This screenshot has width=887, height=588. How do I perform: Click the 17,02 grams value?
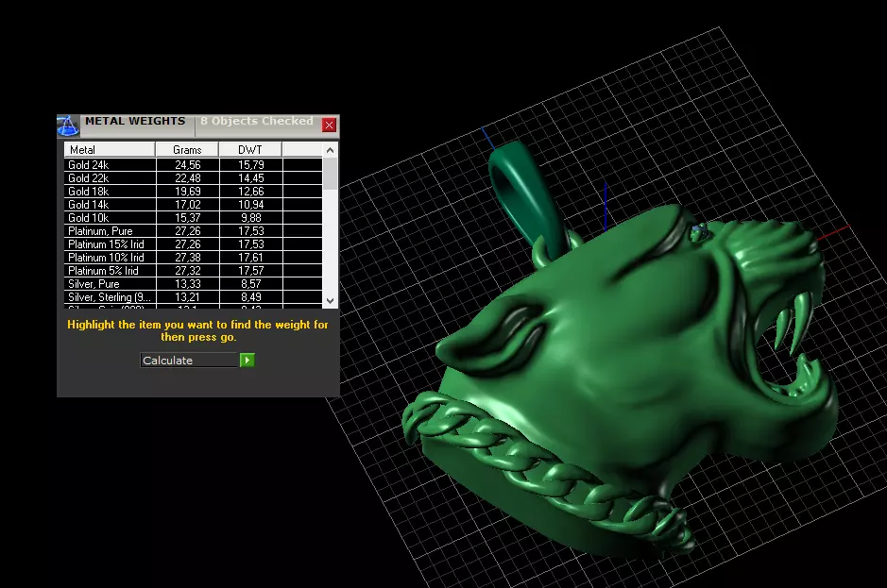click(188, 205)
